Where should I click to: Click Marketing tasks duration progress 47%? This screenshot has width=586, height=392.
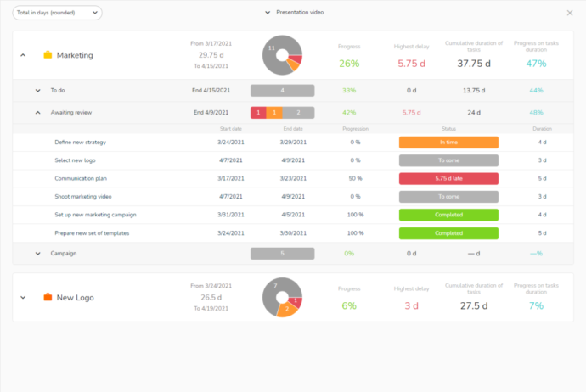[x=536, y=64]
